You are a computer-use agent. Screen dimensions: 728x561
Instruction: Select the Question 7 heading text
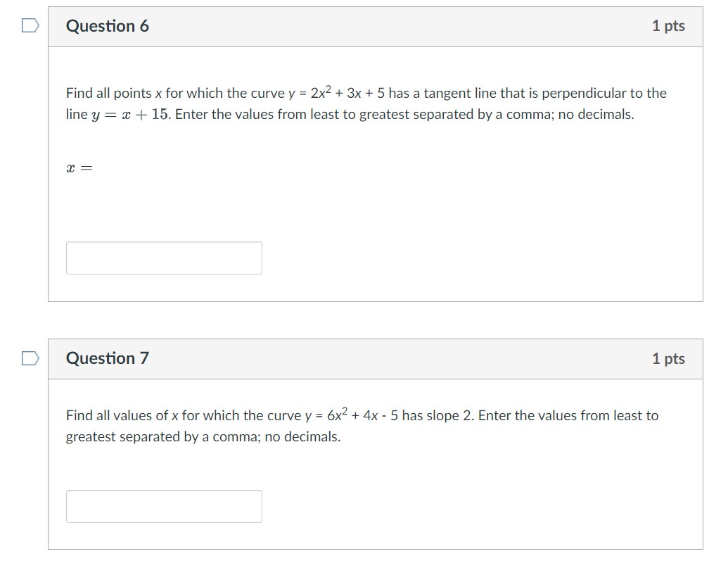pos(107,358)
